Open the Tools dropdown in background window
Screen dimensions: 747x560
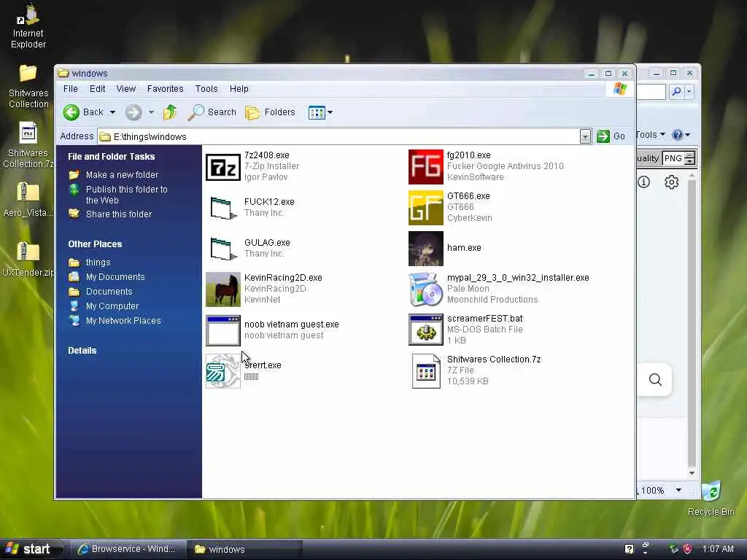coord(650,135)
